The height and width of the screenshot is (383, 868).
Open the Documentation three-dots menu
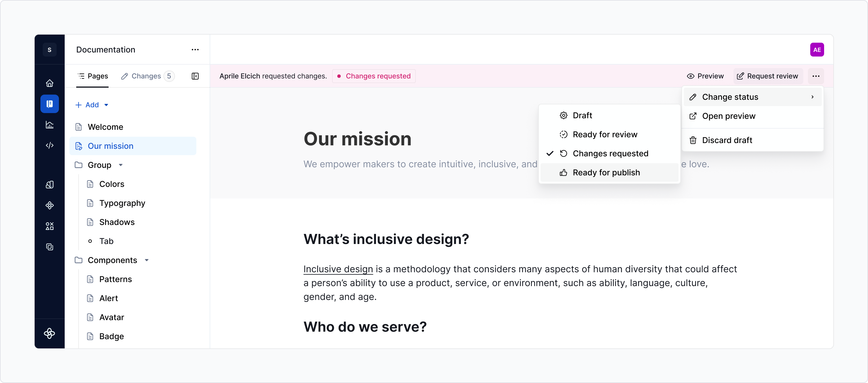click(x=195, y=50)
